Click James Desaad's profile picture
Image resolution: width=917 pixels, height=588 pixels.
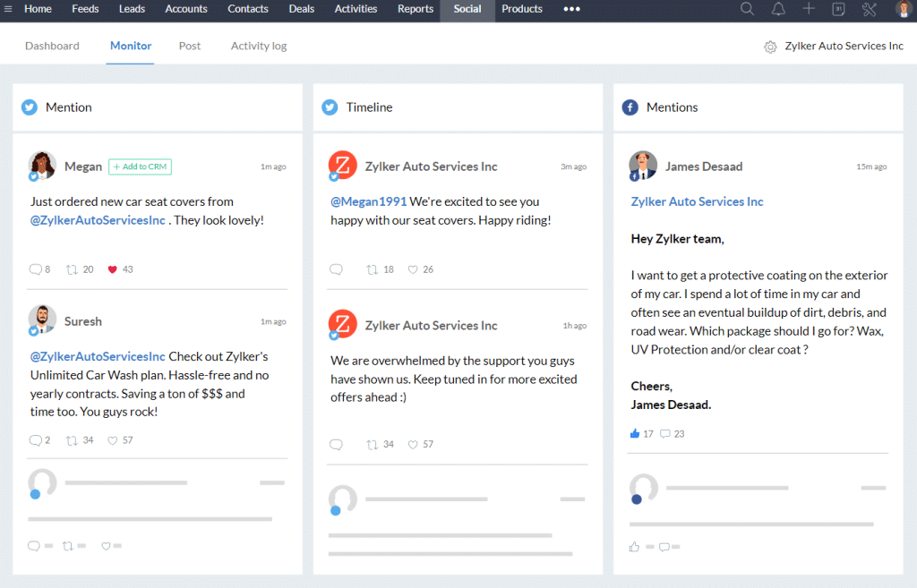[643, 166]
